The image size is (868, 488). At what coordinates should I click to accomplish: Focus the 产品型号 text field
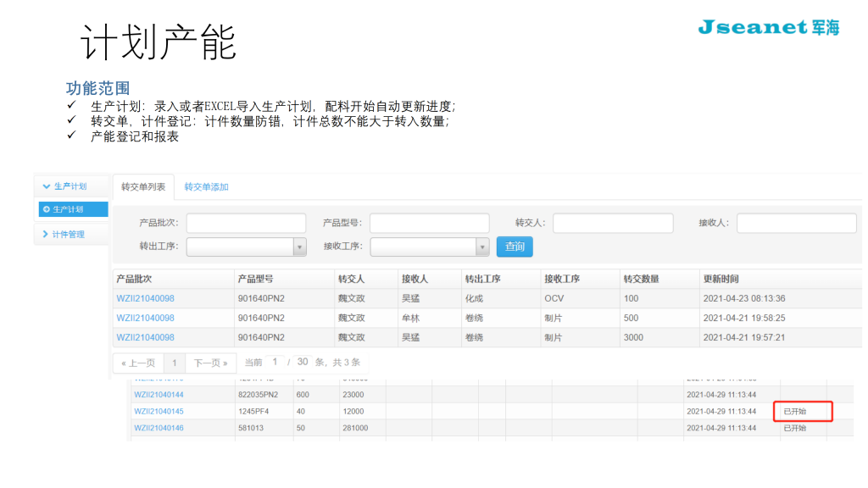pos(429,223)
